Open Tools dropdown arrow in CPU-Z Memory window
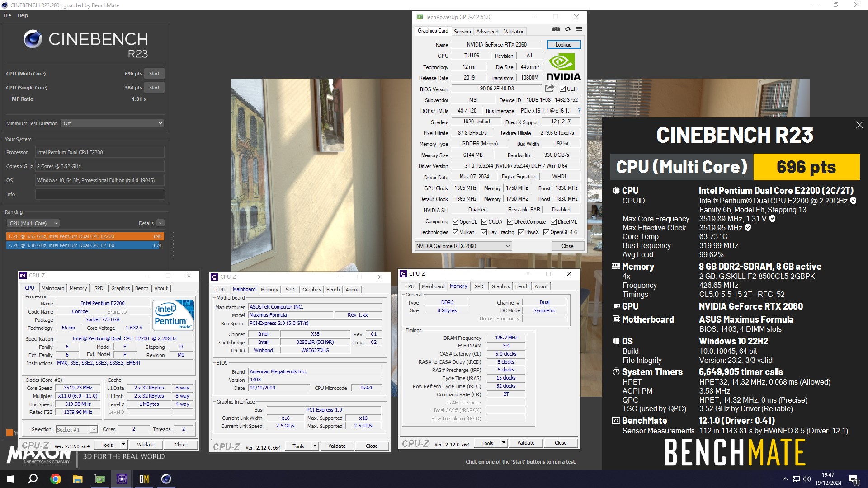Image resolution: width=868 pixels, height=488 pixels. click(x=504, y=443)
